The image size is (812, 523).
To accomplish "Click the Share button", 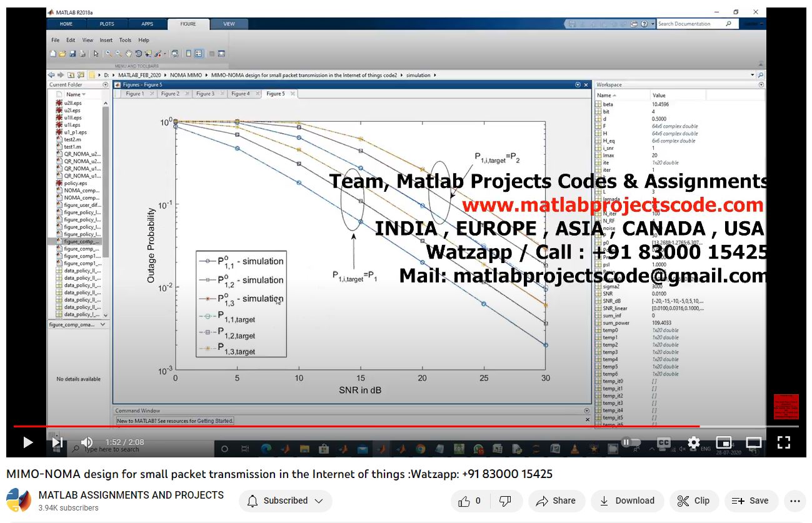I will [556, 501].
